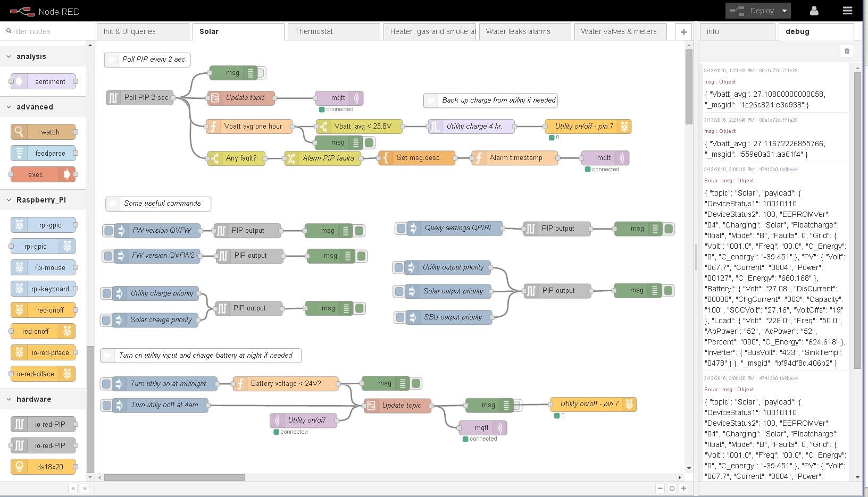This screenshot has height=497, width=868.
Task: Zoom out the canvas with minus button
Action: point(660,488)
